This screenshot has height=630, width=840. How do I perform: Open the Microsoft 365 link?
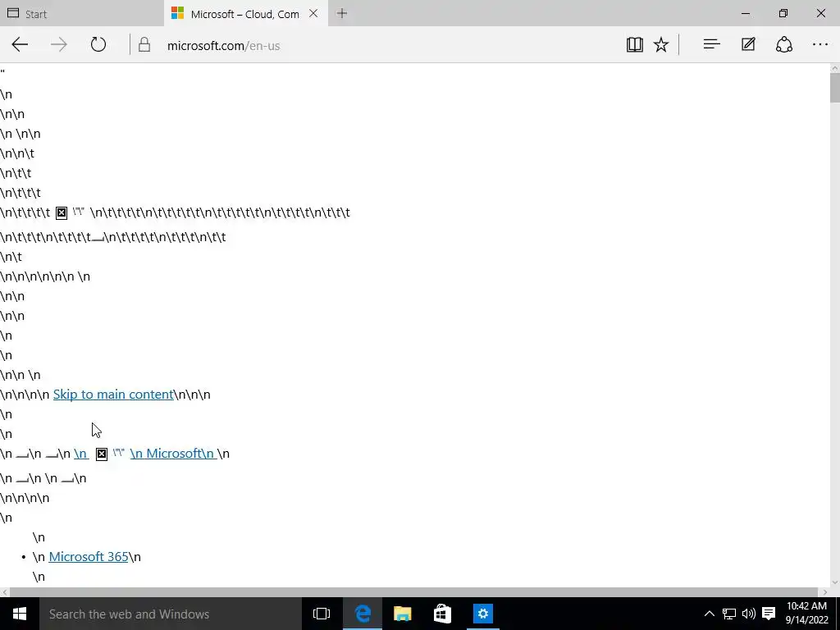click(89, 557)
